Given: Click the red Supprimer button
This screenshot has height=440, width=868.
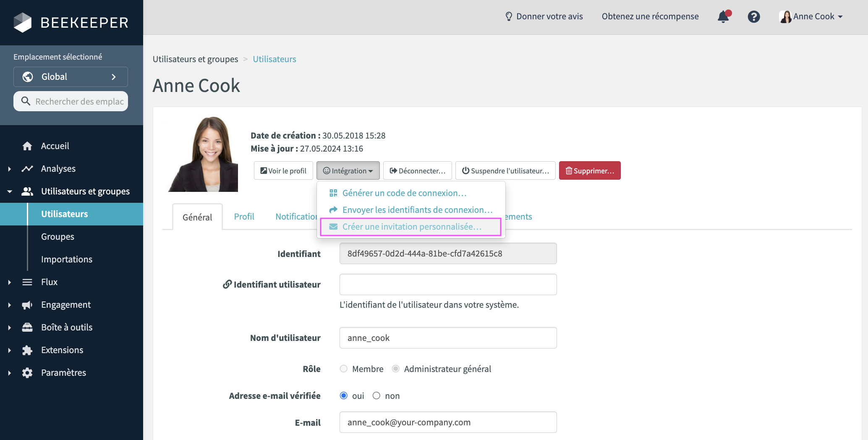Looking at the screenshot, I should [590, 170].
